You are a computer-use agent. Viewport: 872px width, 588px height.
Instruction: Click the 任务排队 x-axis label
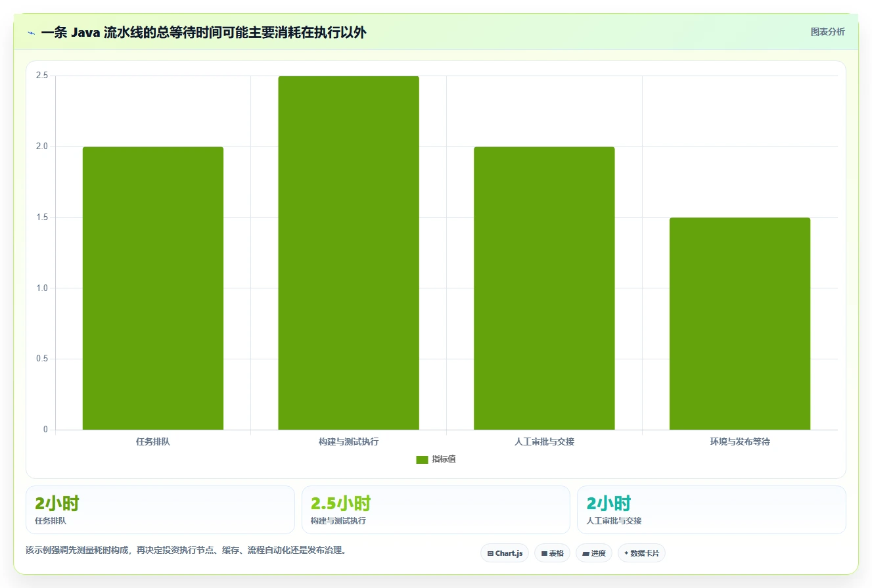click(153, 441)
